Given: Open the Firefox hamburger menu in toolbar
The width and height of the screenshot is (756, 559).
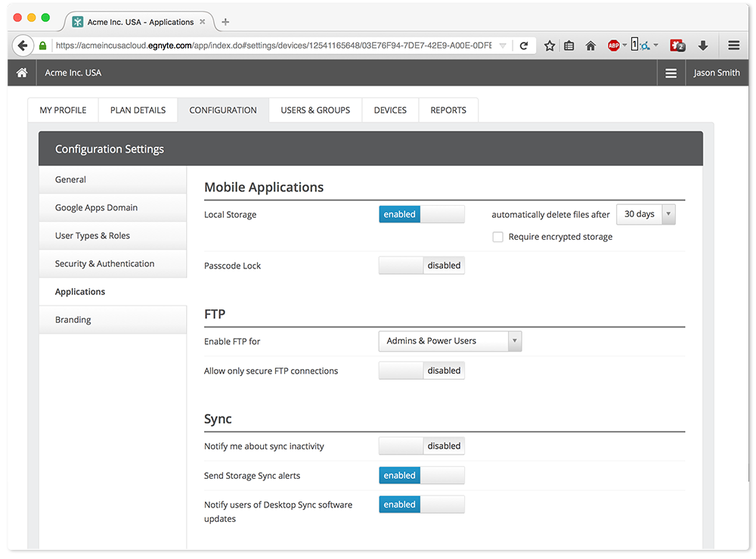Looking at the screenshot, I should tap(733, 46).
